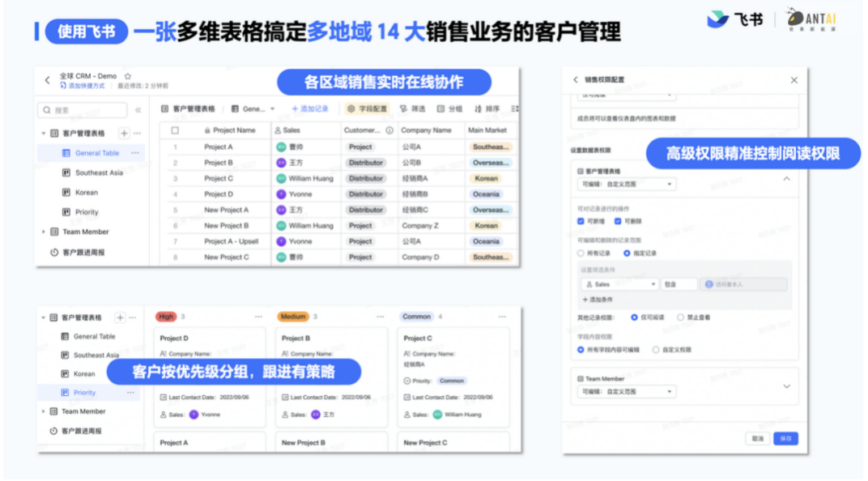The width and height of the screenshot is (868, 481).
Task: Collapse 客户管理表格 tree in top panel
Action: coord(44,134)
